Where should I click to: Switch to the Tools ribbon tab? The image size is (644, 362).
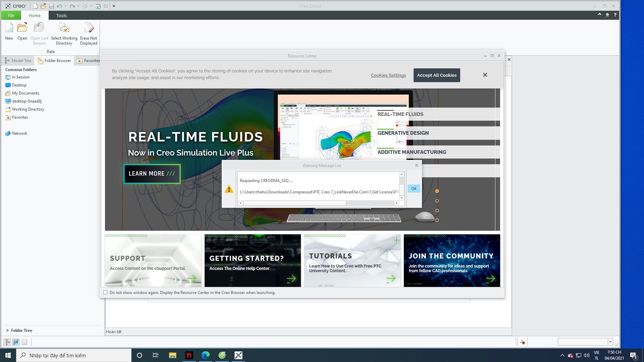pos(61,15)
